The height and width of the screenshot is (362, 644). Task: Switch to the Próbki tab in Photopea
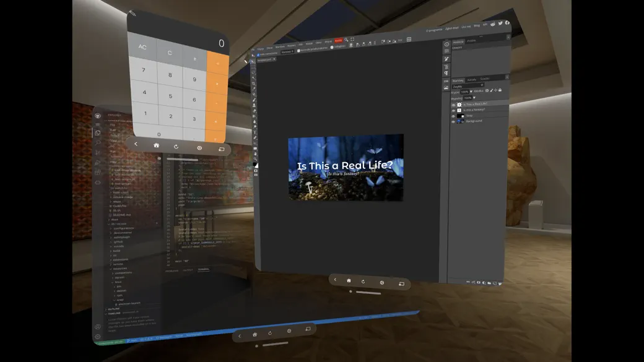(471, 41)
